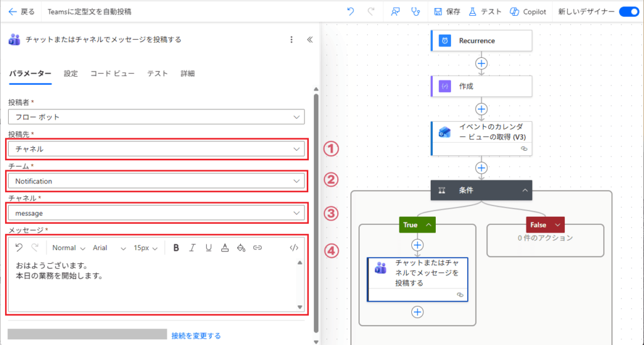Click the Teams icon in panel header

click(14, 40)
